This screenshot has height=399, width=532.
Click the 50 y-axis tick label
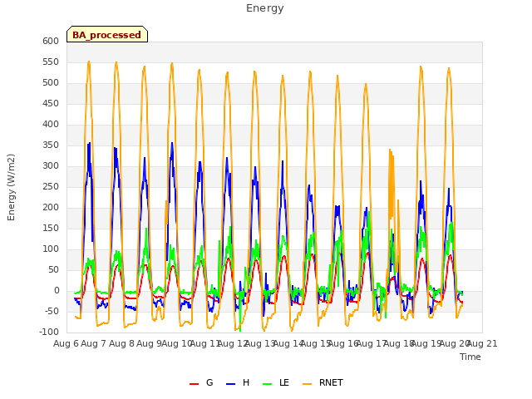pos(54,269)
